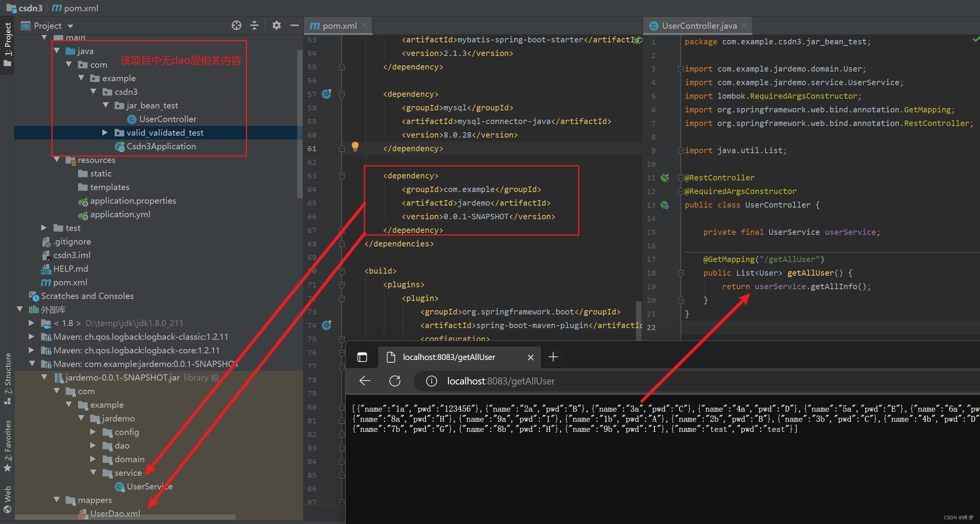Viewport: 980px width, 524px height.
Task: Select the domain folder in jardemo
Action: pyautogui.click(x=124, y=459)
